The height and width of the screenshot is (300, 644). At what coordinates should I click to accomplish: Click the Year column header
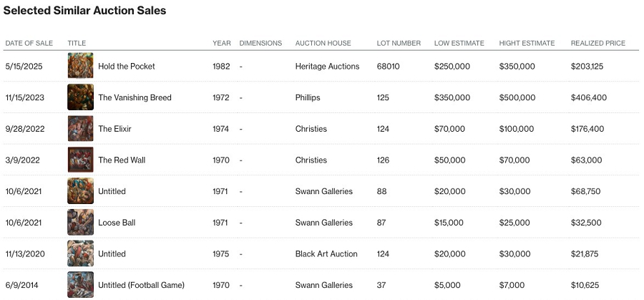(221, 43)
